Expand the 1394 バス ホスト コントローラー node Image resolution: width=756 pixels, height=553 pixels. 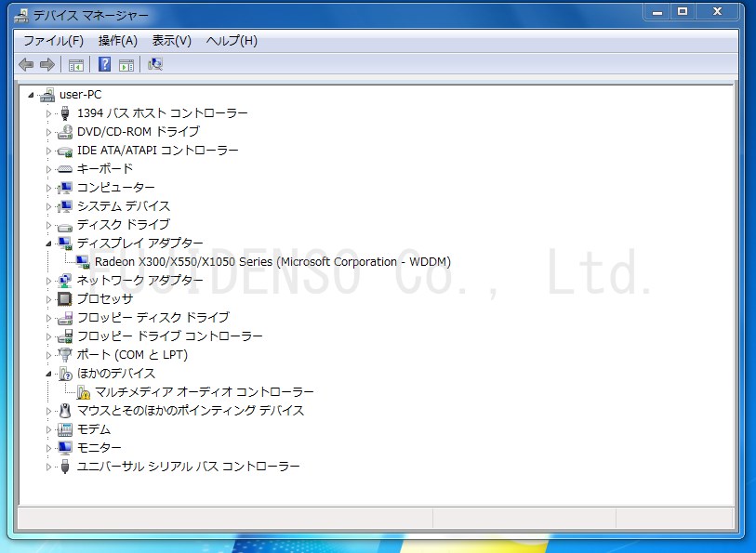coord(48,113)
